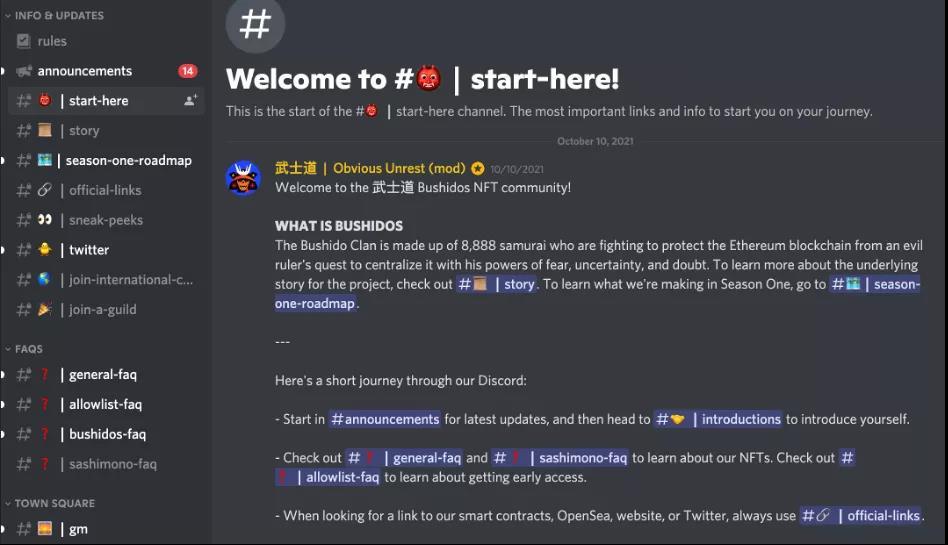948x545 pixels.
Task: Collapse the TOWN SQUARE category
Action: click(50, 503)
